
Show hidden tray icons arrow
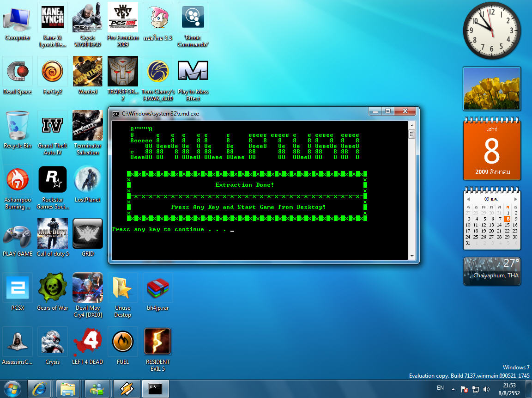pyautogui.click(x=453, y=389)
